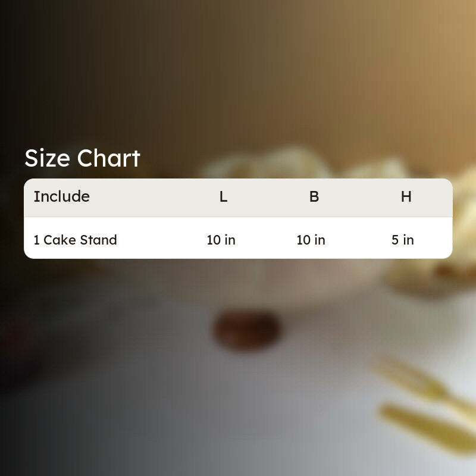
Task: Click the 1 Cake Stand row label
Action: pos(76,240)
